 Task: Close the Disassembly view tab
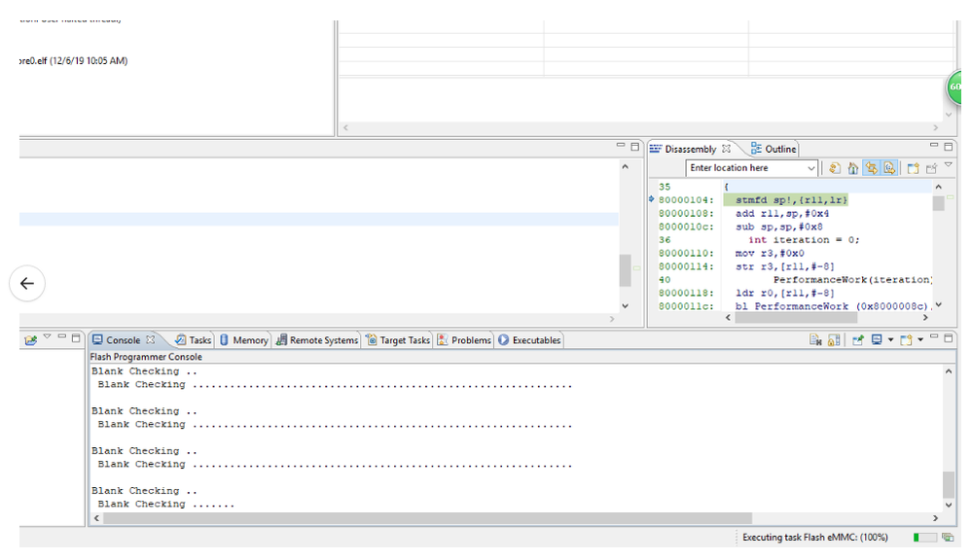click(x=726, y=149)
